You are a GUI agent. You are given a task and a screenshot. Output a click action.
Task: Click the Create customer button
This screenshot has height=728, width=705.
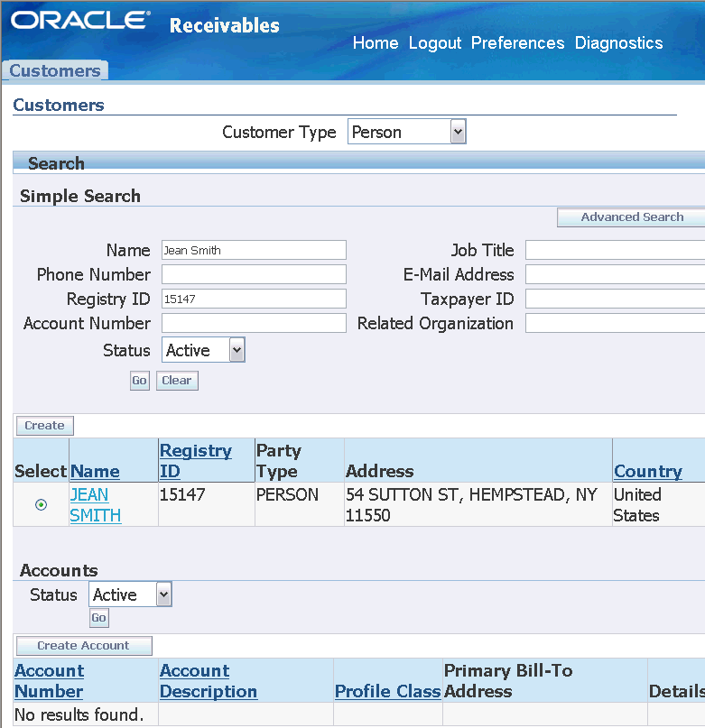click(44, 426)
